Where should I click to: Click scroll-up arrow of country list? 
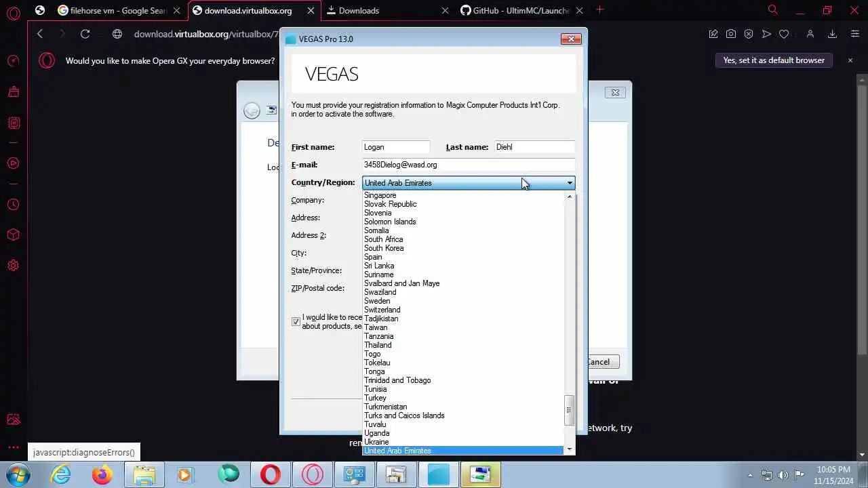coord(570,197)
